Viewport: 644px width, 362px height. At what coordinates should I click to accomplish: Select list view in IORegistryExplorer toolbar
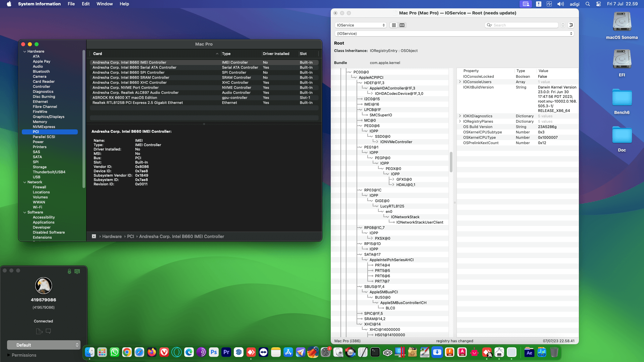(394, 25)
